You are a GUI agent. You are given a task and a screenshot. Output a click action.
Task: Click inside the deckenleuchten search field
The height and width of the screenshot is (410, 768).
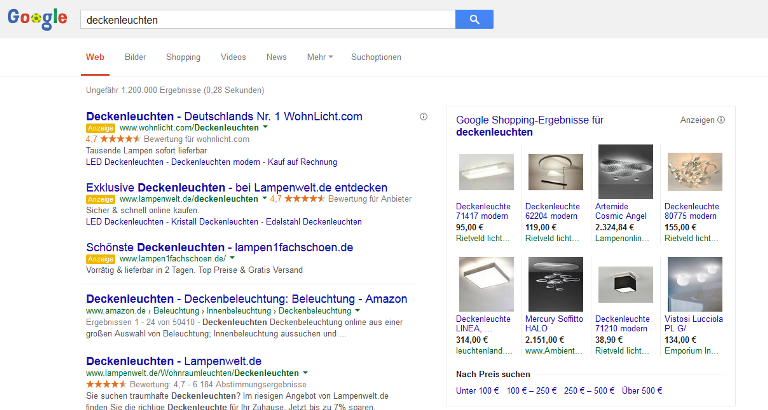(268, 20)
